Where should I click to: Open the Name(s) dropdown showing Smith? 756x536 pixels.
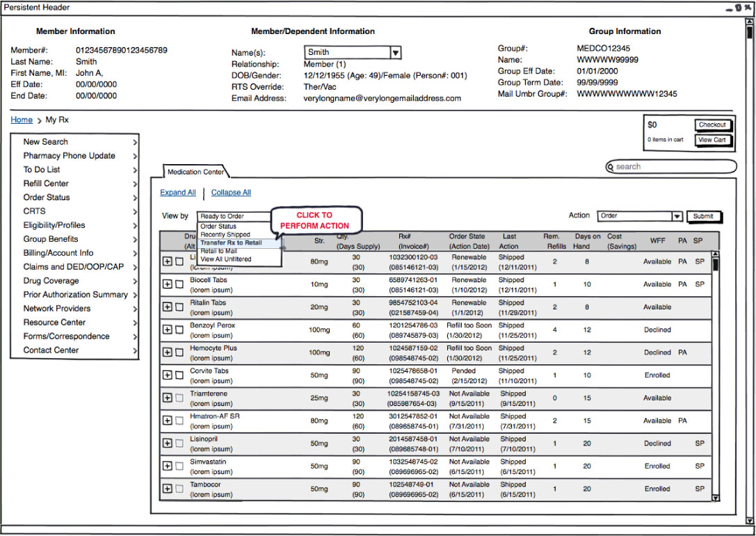pyautogui.click(x=353, y=52)
